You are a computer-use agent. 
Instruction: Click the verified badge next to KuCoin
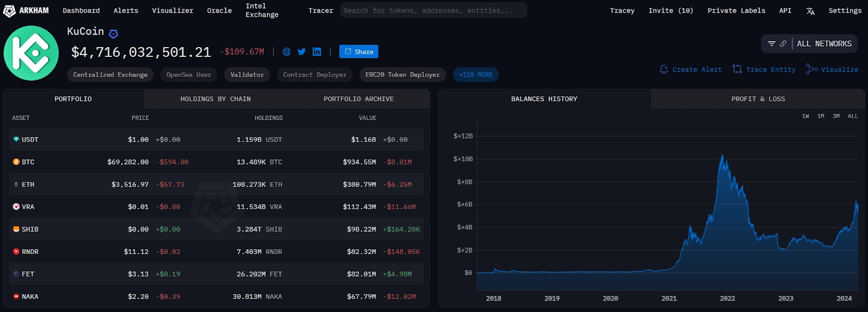[113, 34]
